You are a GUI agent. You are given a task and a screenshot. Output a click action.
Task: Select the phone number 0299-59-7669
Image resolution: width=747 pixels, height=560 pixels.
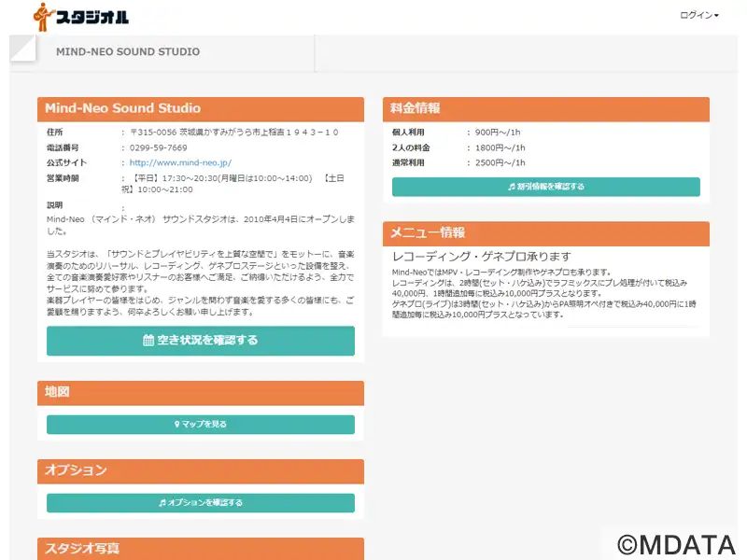(158, 148)
